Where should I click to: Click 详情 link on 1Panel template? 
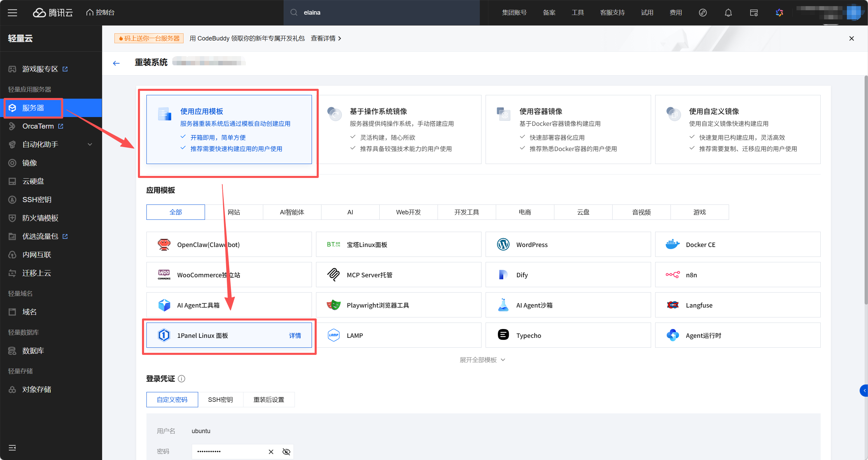click(295, 335)
